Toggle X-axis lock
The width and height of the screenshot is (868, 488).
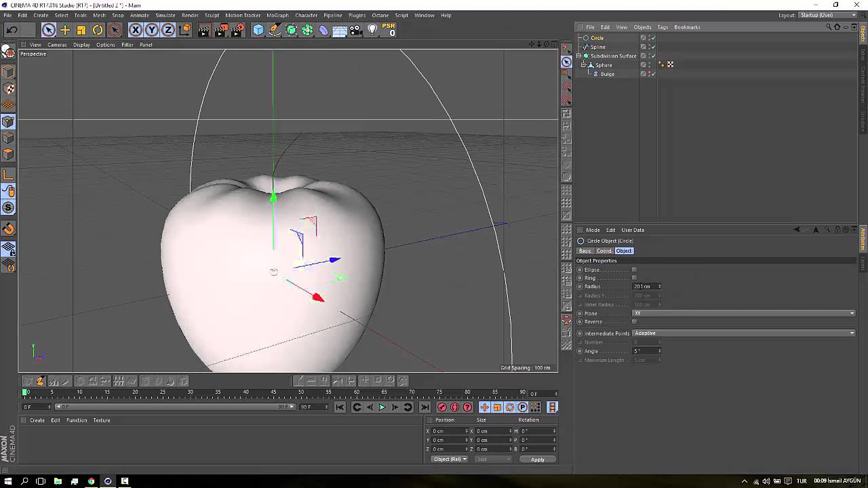(x=136, y=30)
